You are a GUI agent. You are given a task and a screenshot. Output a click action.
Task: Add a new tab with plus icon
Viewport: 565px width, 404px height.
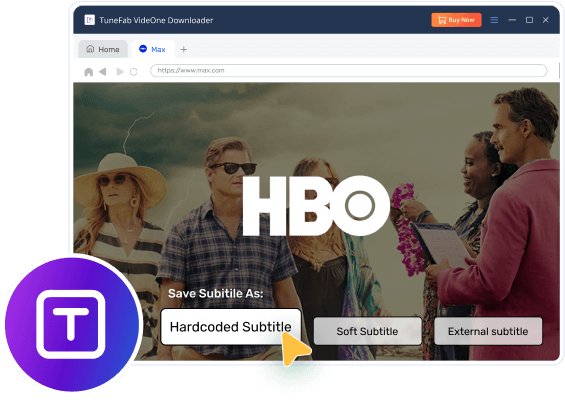point(184,49)
